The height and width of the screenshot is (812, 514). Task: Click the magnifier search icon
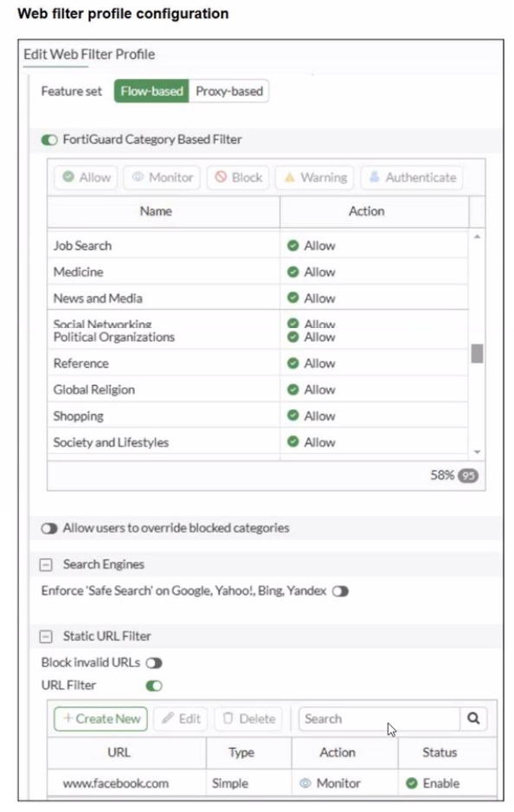coord(473,719)
